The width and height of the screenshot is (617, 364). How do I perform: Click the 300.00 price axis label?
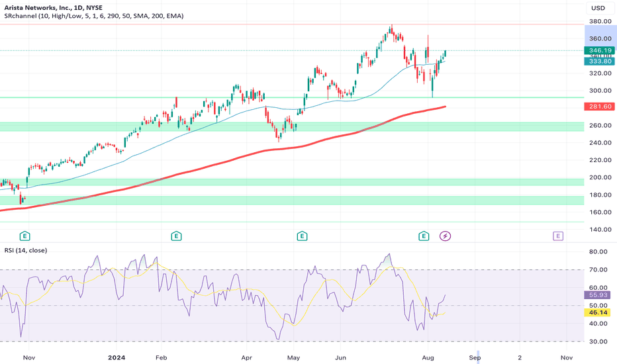click(x=600, y=91)
